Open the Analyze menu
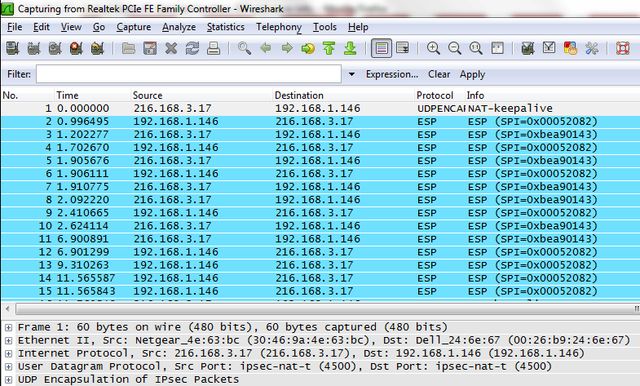The image size is (640, 386). coord(179,27)
